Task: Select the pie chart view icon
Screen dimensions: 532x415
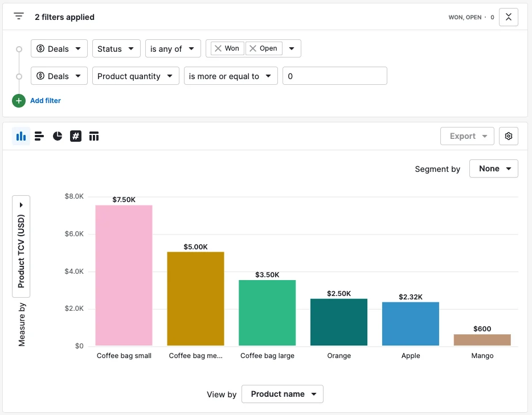Action: (x=58, y=136)
